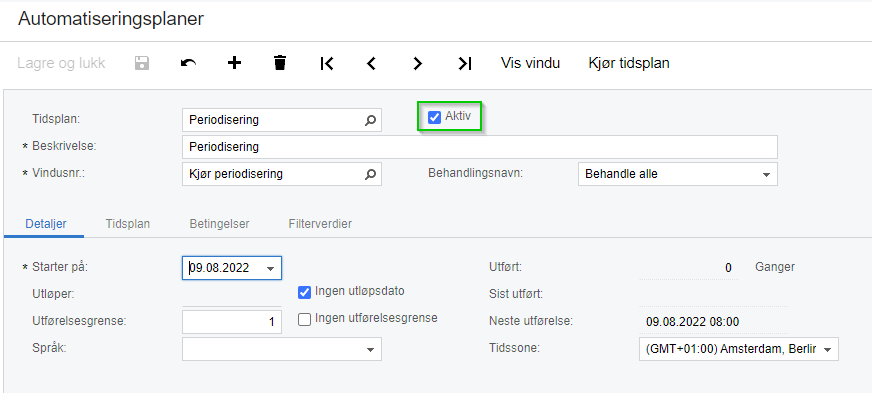Viewport: 872px width, 393px height.
Task: Jump to the last record arrow icon
Action: 465,63
